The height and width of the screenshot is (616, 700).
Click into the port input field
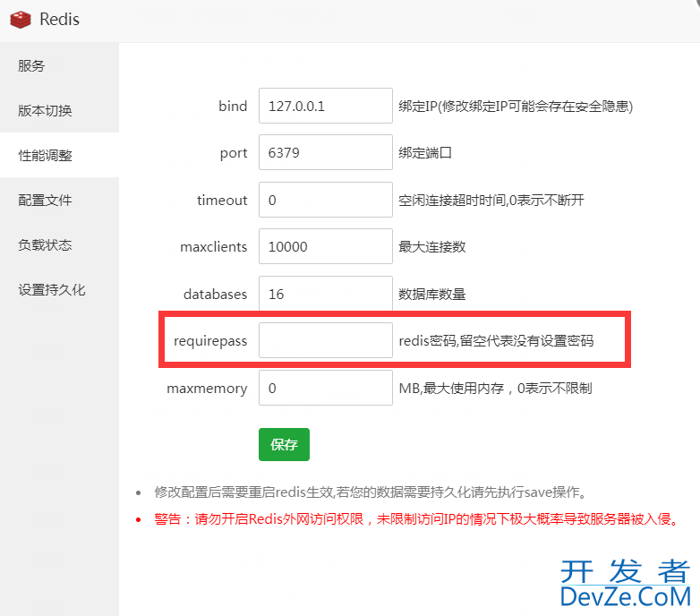[325, 153]
